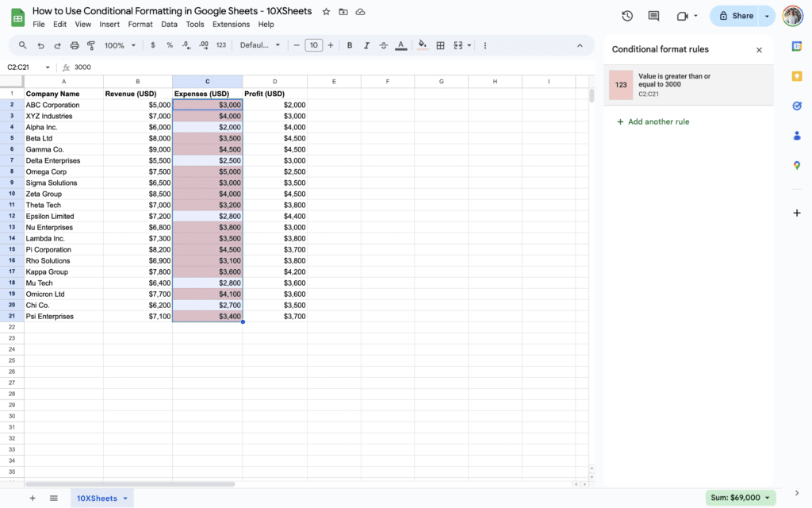Open the borders tool
812x508 pixels.
pos(440,45)
